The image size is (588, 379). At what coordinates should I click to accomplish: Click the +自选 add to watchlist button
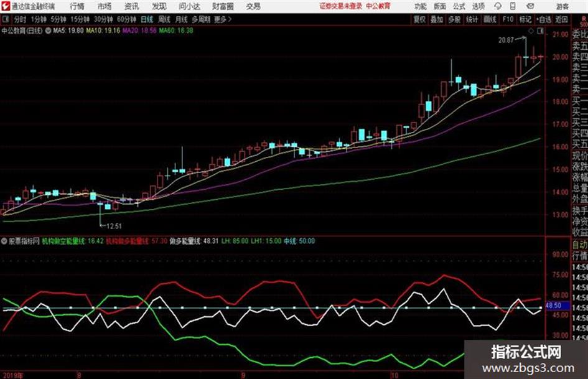(x=543, y=19)
